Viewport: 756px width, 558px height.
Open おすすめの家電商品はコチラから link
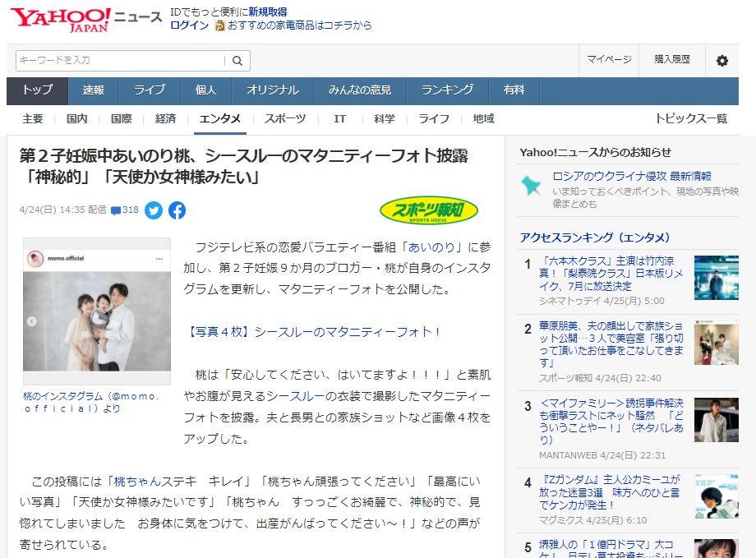tap(299, 25)
